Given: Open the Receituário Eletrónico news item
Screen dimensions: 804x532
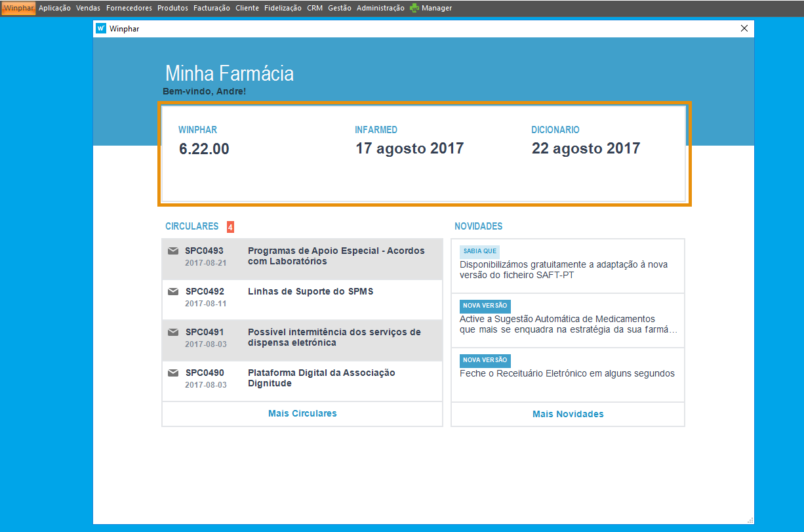Looking at the screenshot, I should pos(567,373).
